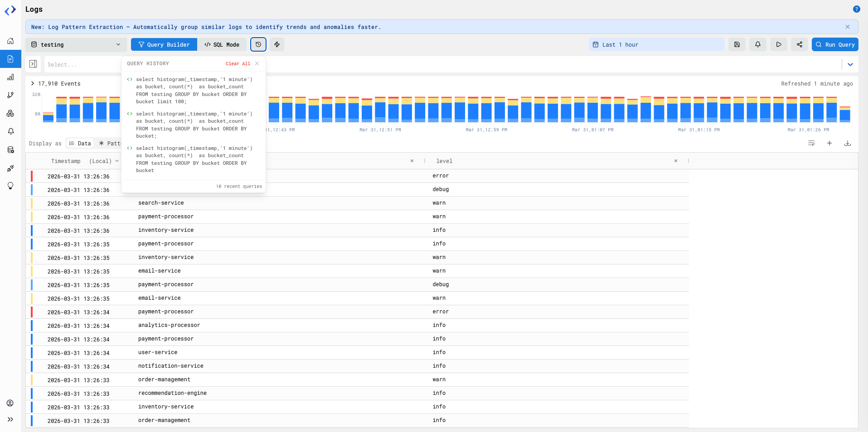Enable Data display mode
This screenshot has height=432, width=868.
[80, 143]
